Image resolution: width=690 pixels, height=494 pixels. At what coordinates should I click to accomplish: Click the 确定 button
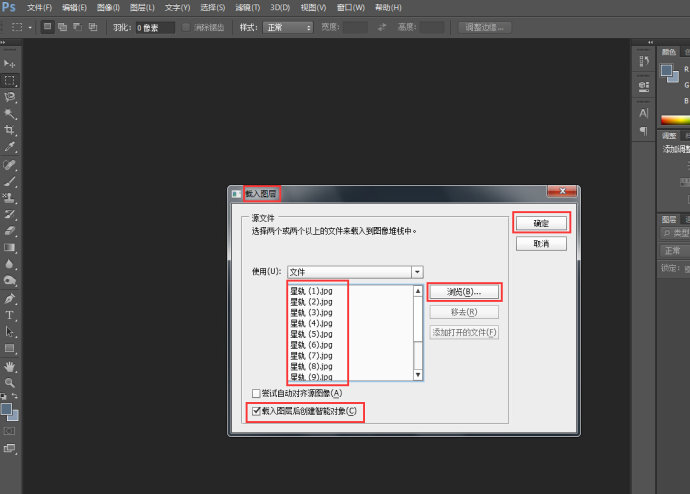tap(540, 223)
